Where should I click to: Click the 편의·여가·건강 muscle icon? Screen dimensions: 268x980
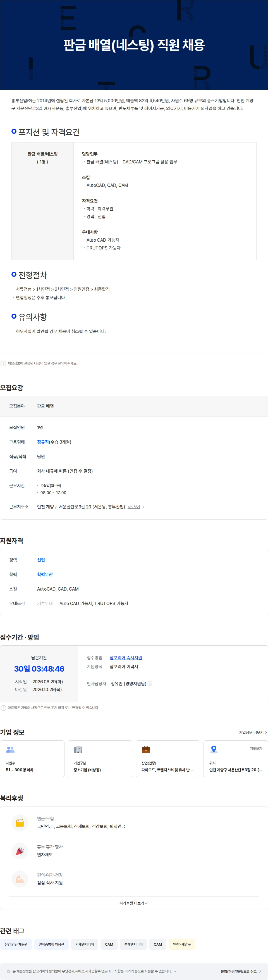click(20, 879)
